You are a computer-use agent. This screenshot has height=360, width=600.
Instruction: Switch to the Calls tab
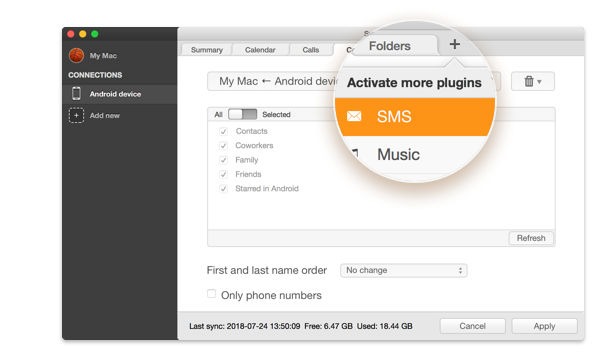(310, 50)
